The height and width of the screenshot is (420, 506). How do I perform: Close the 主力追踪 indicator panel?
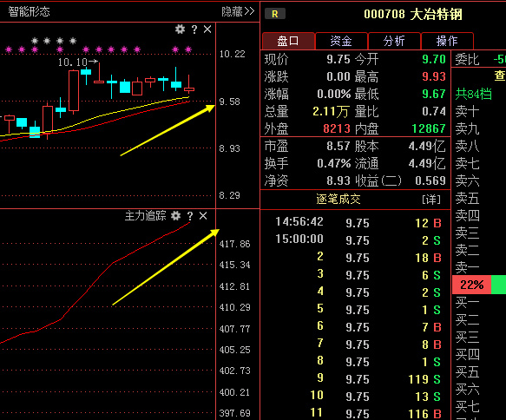[203, 216]
